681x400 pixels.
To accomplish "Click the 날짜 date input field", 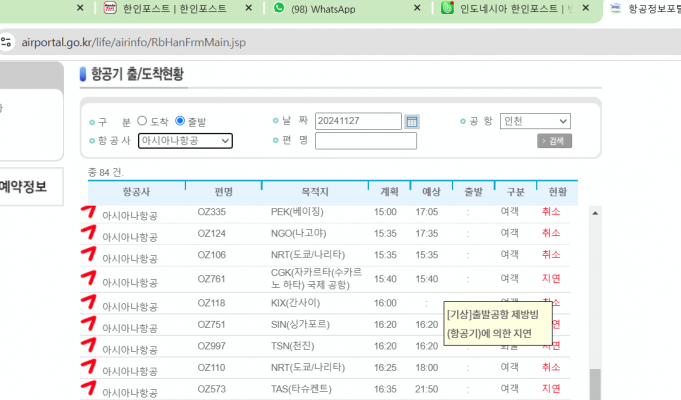I will point(357,121).
